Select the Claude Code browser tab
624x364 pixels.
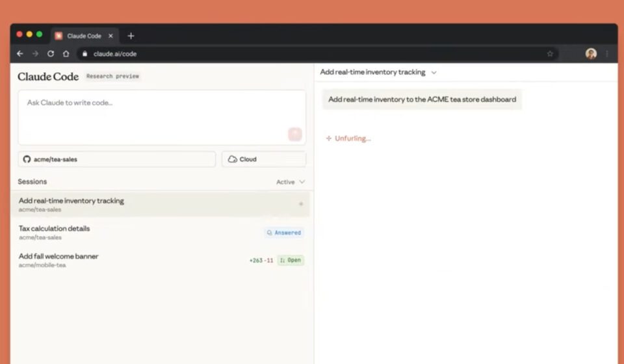click(84, 36)
